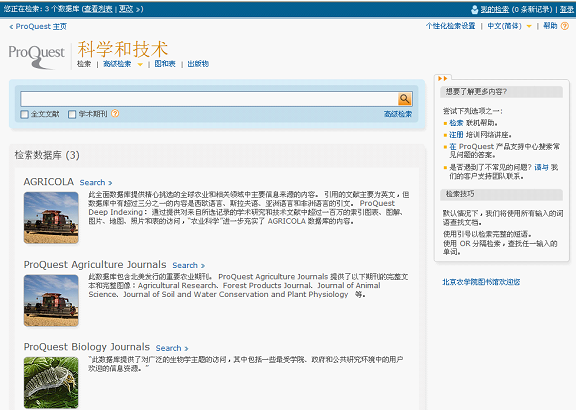Click the AGRICOLA harvester thumbnail
Viewport: 577px width, 410px height.
51,218
